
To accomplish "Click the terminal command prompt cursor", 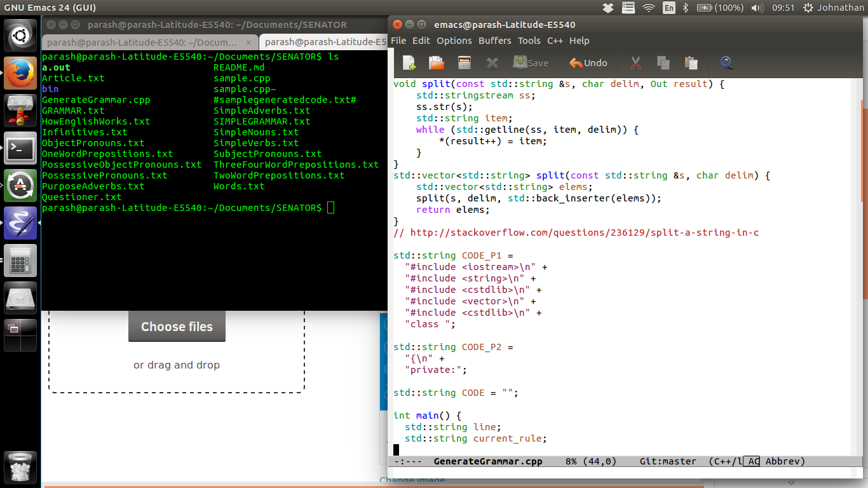I will pos(330,208).
